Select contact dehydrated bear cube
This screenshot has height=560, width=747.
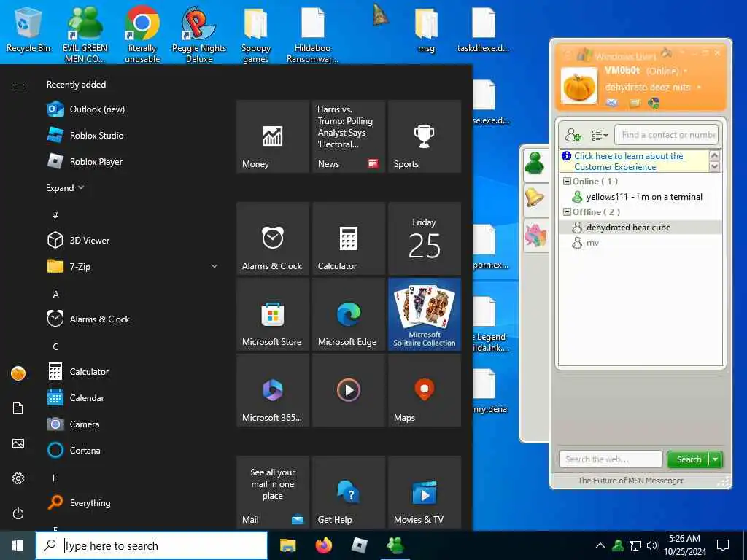click(640, 227)
